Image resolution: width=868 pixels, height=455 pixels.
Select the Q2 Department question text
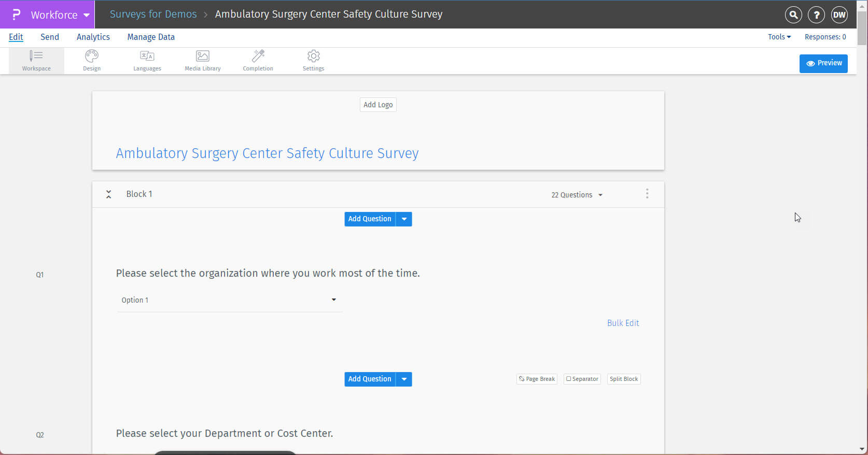225,433
